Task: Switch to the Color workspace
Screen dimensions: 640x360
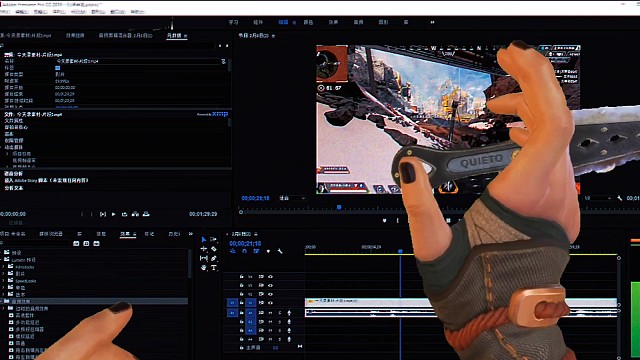Action: coord(308,22)
